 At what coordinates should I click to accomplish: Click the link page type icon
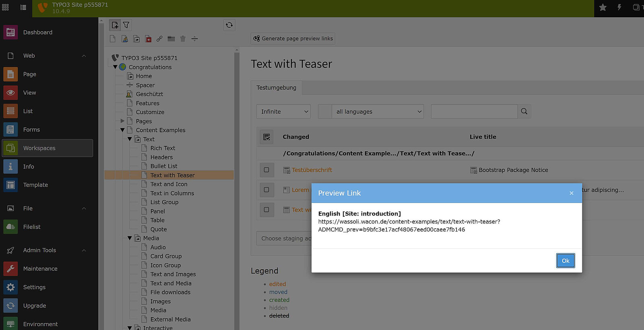click(x=159, y=39)
